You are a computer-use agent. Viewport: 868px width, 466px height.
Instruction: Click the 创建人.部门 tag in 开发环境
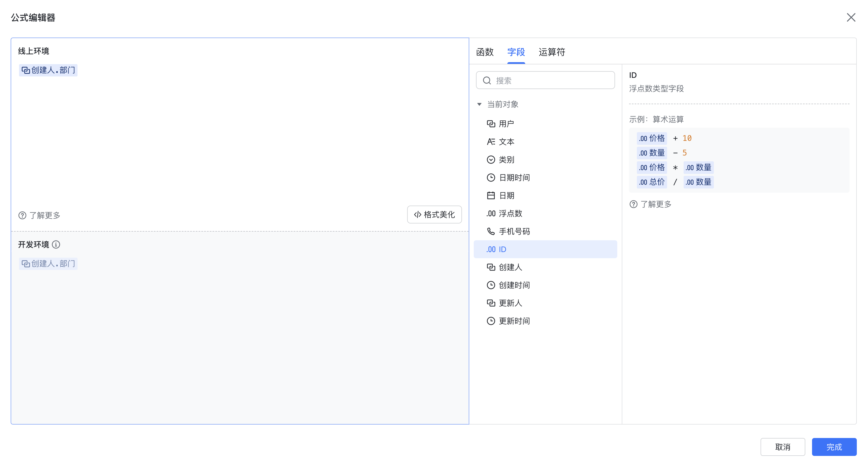click(x=48, y=263)
